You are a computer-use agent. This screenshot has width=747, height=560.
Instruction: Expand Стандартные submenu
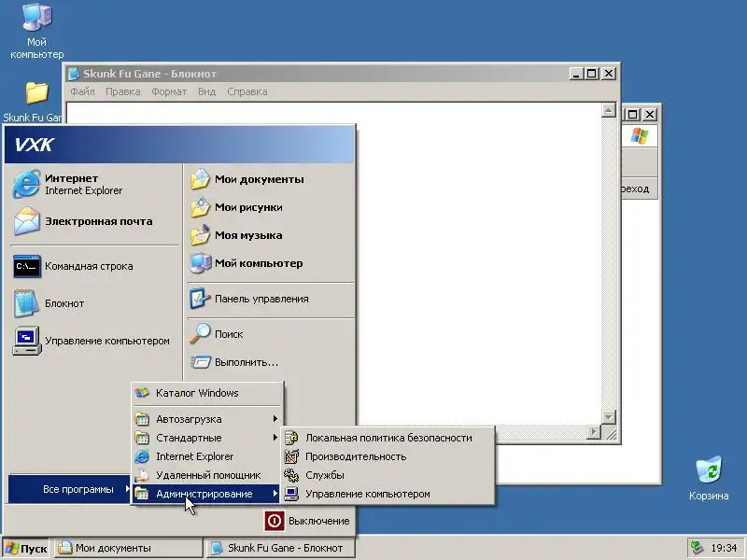tap(206, 438)
